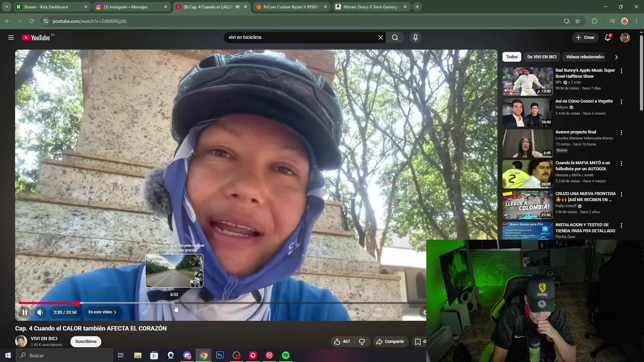Switch to Nfortec Draco X tab

click(370, 7)
